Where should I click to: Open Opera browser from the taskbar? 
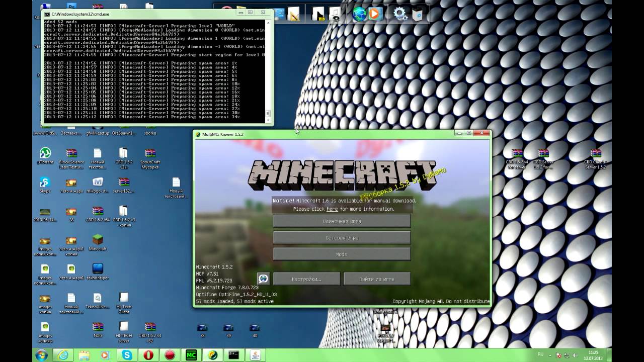(148, 355)
